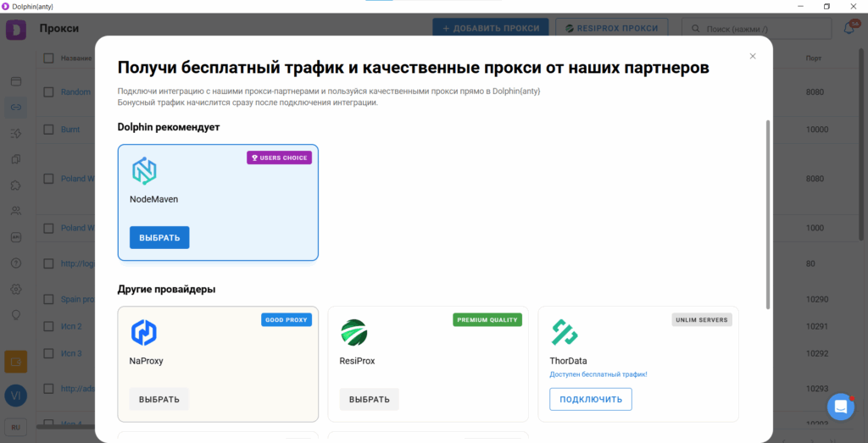Click the RESIPROX ПРОКСИ button
This screenshot has width=868, height=443.
coord(612,28)
